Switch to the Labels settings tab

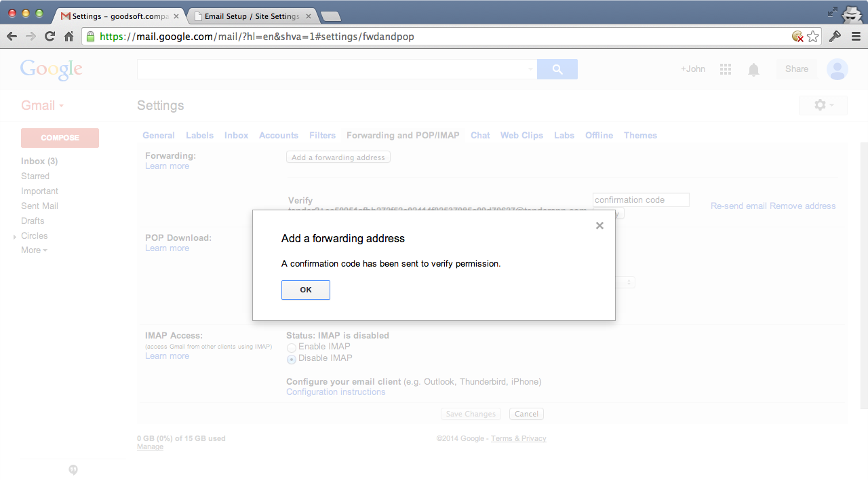(x=199, y=135)
